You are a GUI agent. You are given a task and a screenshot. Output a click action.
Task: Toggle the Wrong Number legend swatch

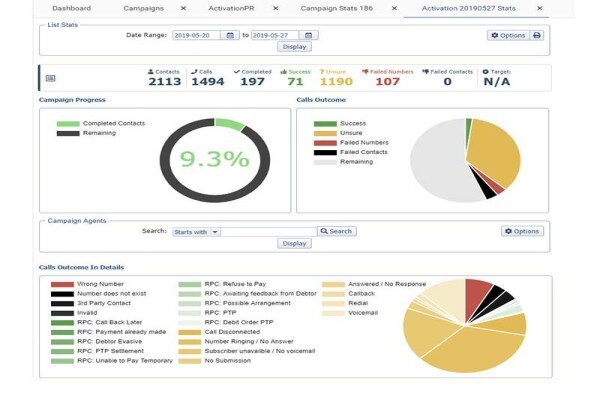coord(62,284)
